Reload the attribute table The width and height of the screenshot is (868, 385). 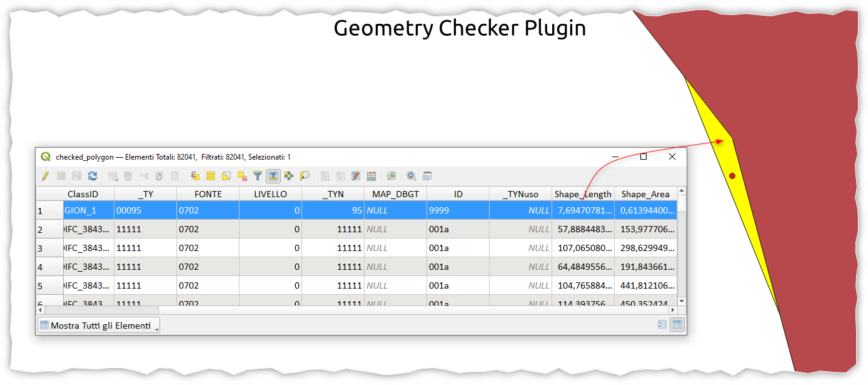coord(93,177)
